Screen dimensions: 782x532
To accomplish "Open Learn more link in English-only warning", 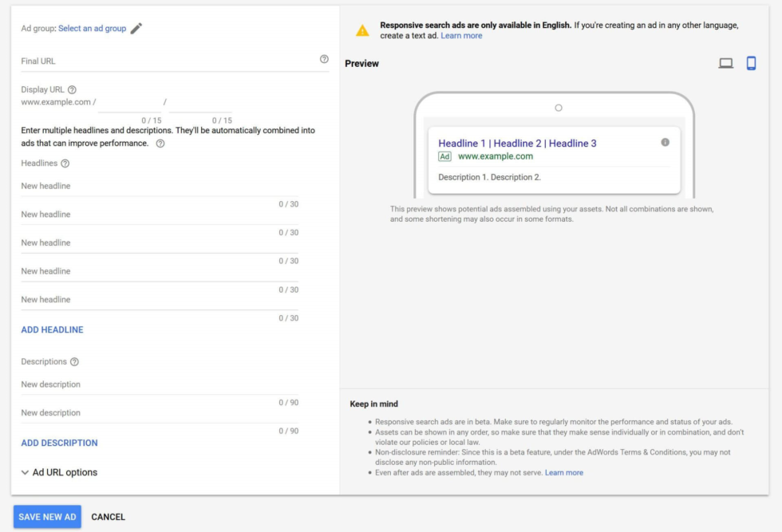I will [x=461, y=36].
